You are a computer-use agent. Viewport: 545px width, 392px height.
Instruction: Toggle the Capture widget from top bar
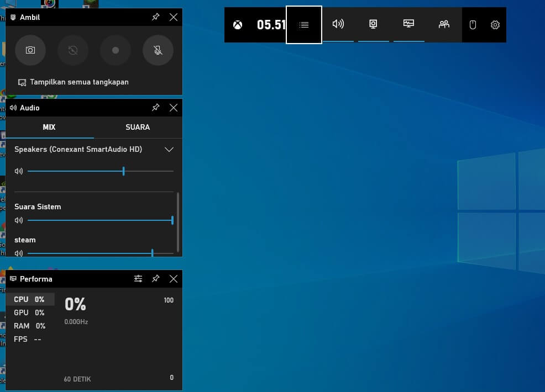373,24
